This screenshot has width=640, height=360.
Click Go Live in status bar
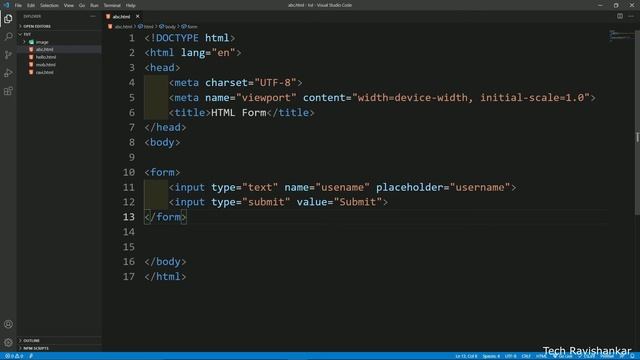pos(563,356)
